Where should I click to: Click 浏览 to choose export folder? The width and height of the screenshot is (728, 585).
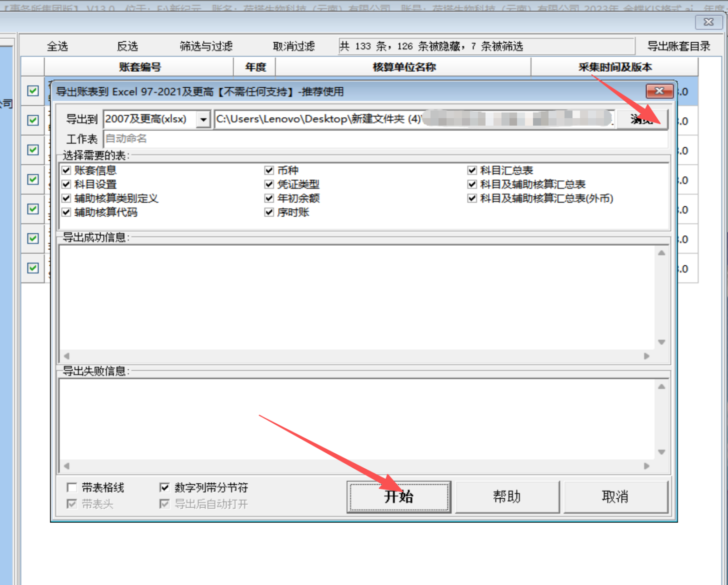(x=641, y=119)
